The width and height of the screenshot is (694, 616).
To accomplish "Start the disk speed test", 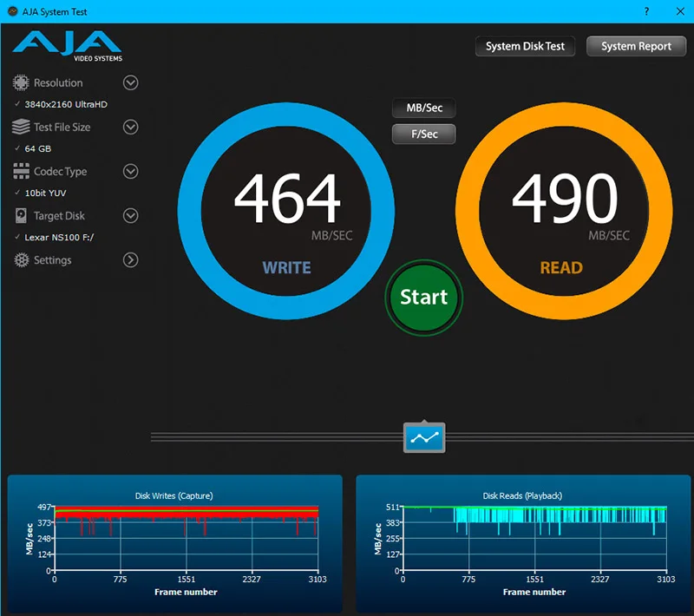I will coord(424,298).
